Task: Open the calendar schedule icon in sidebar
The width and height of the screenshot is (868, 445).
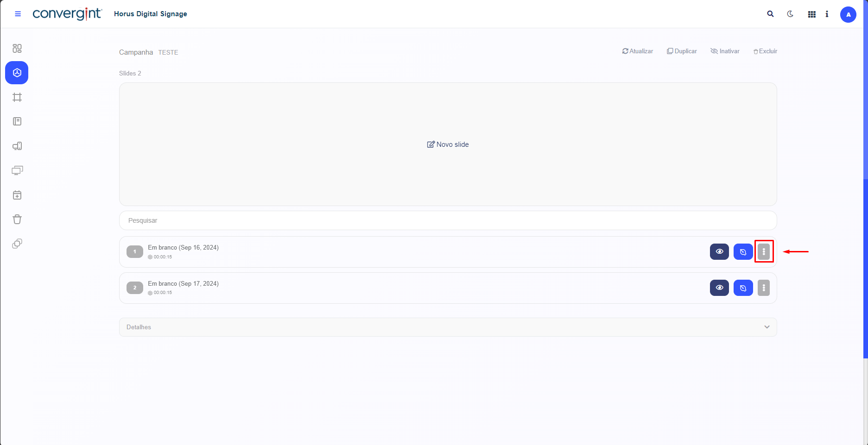Action: (x=17, y=195)
